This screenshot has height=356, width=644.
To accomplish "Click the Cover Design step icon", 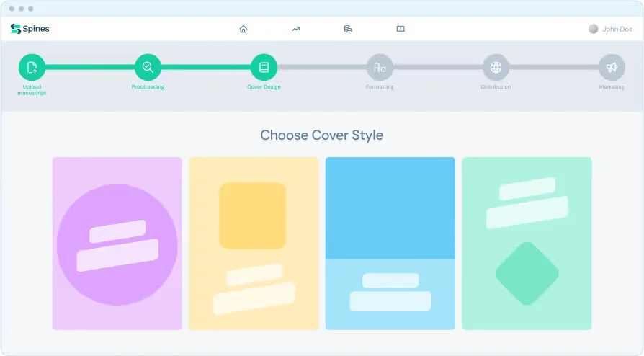I will pos(264,67).
